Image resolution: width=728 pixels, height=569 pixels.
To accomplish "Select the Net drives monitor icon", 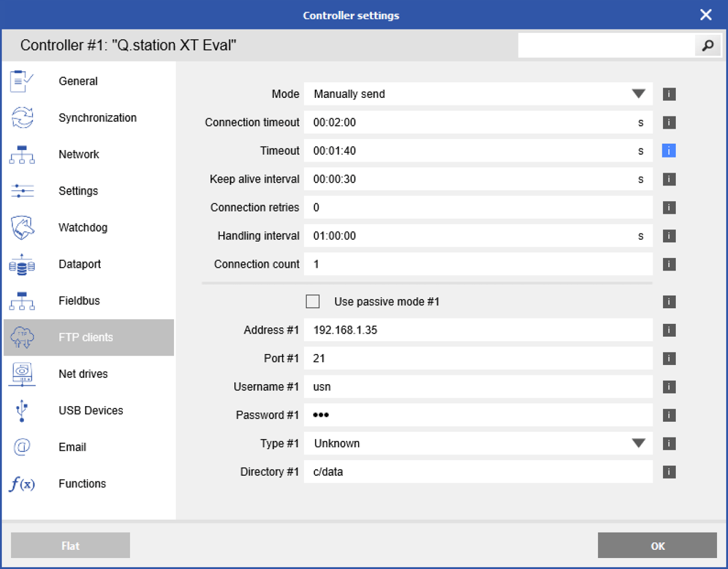I will (22, 374).
